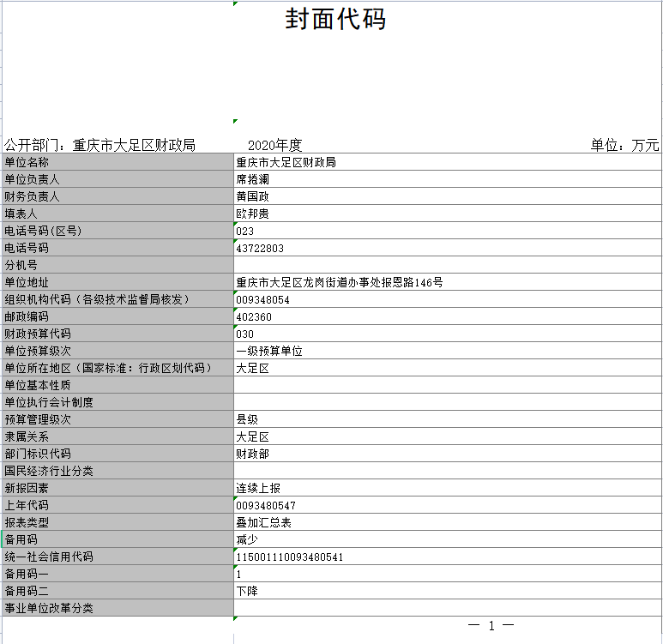Select the title cell '封面代码'
Image resolution: width=663 pixels, height=644 pixels.
[x=335, y=19]
